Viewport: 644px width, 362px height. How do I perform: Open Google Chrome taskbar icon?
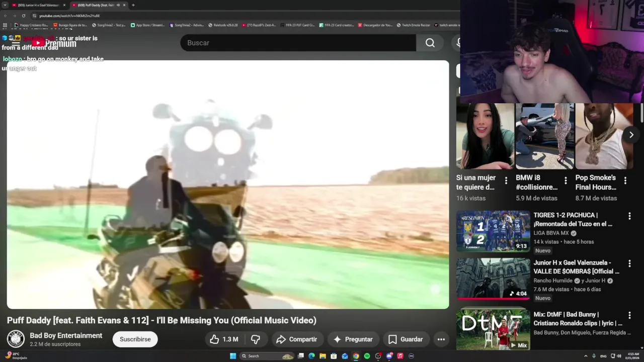(356, 356)
